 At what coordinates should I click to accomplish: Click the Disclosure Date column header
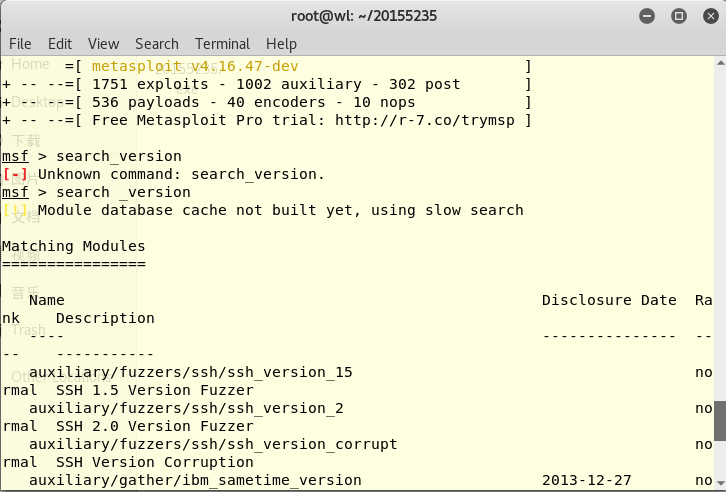tap(609, 300)
